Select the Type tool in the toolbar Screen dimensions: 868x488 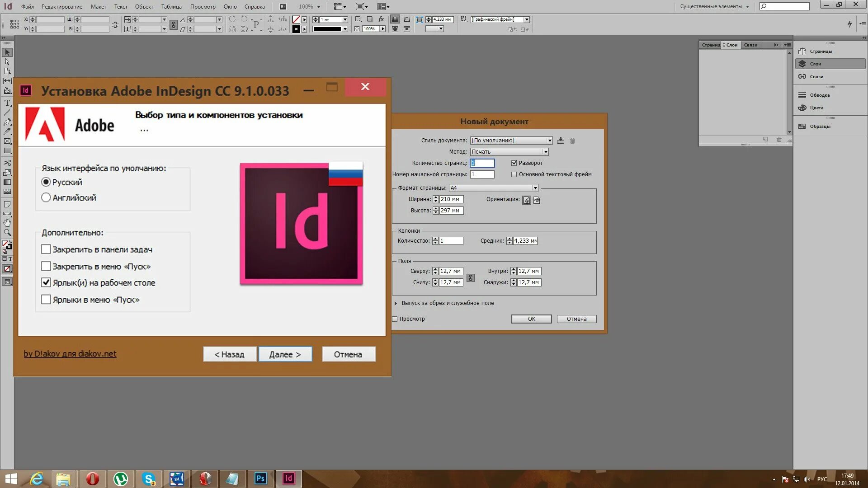tap(7, 102)
